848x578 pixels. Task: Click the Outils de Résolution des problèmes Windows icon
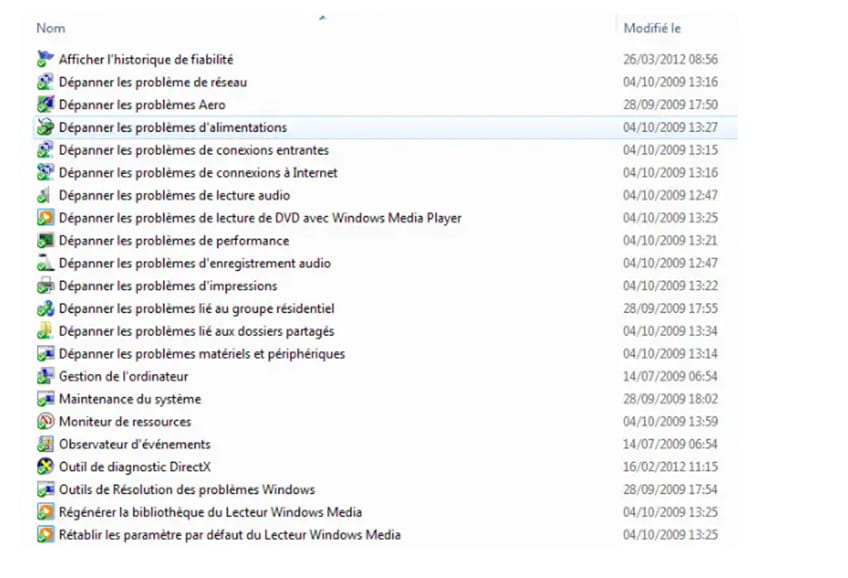(x=45, y=489)
